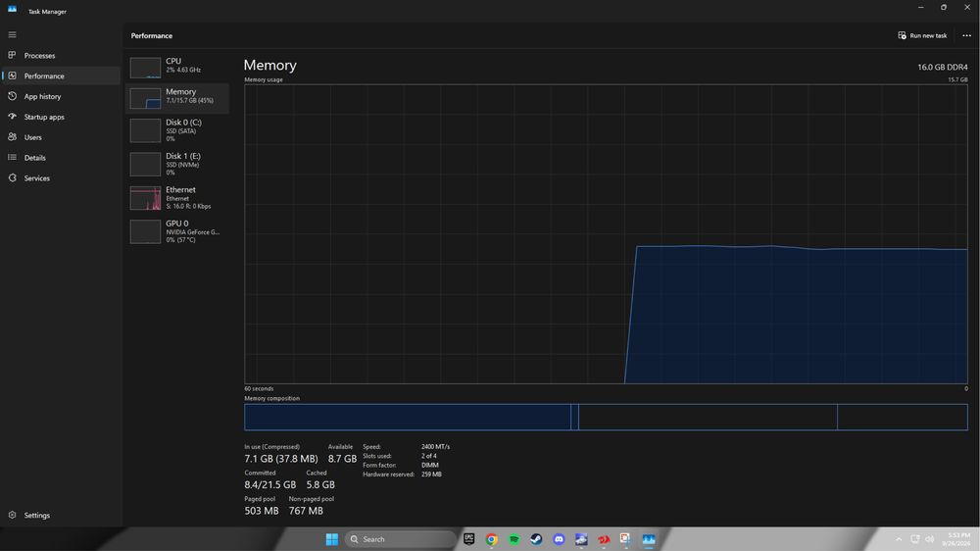The width and height of the screenshot is (980, 551).
Task: Go to Startup apps page
Action: tap(61, 117)
